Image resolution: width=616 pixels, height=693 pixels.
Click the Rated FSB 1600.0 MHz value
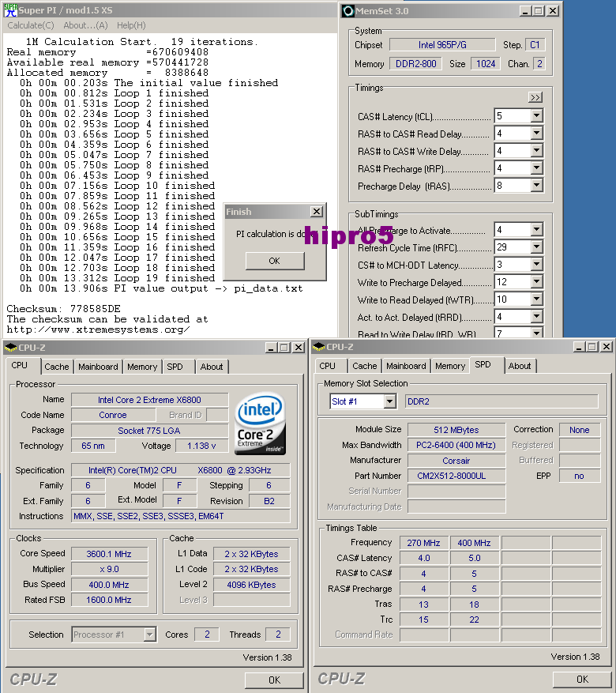pos(109,600)
